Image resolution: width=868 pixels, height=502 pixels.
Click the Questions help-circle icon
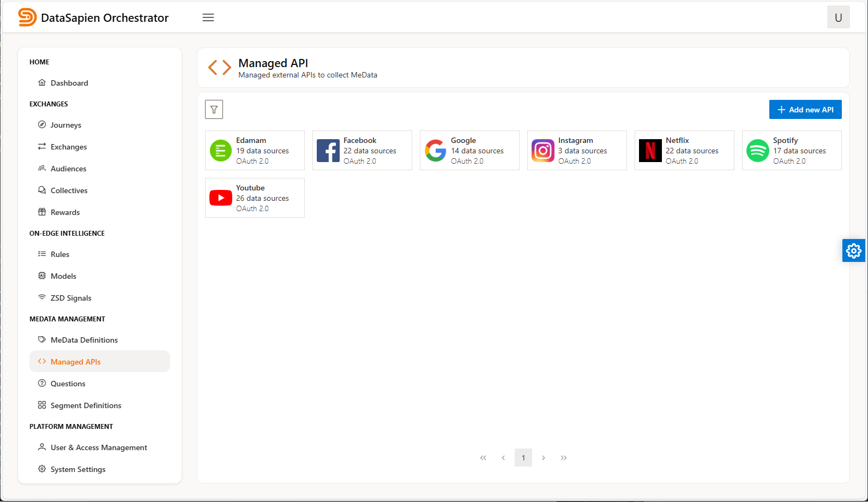click(42, 383)
